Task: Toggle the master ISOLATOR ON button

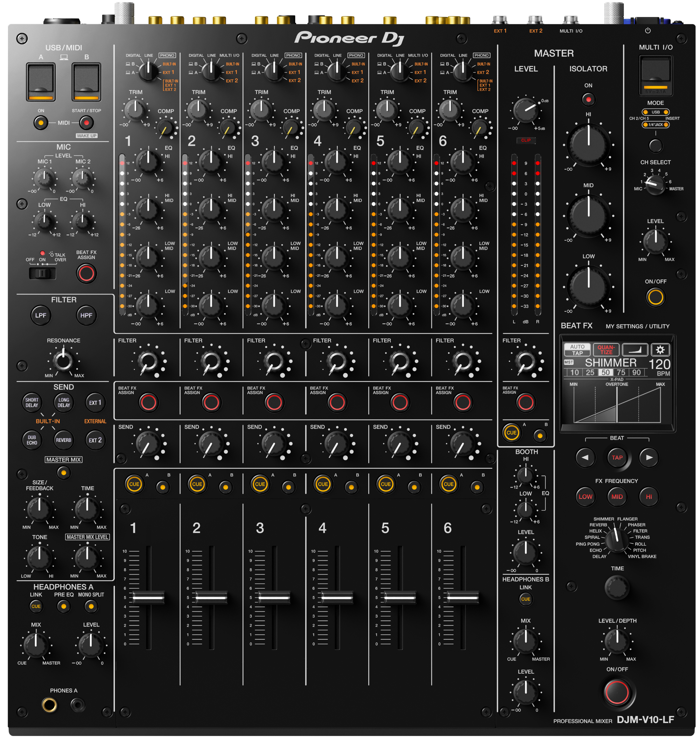Action: [588, 100]
